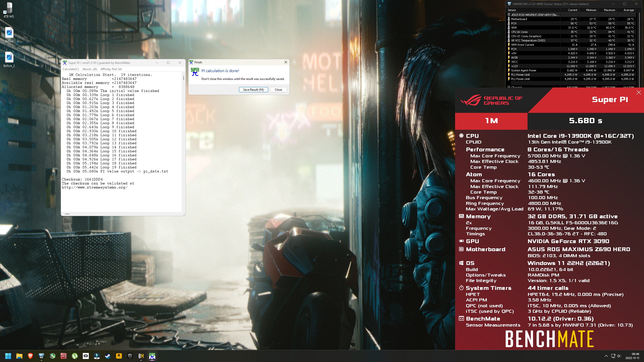Click the Current column header in HWiNFO
This screenshot has width=644, height=362.
[x=570, y=10]
